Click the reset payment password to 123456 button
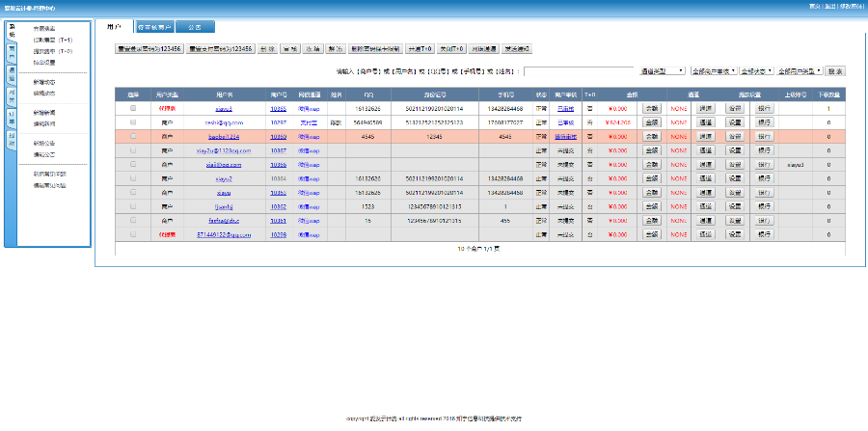The image size is (868, 431). [x=220, y=48]
